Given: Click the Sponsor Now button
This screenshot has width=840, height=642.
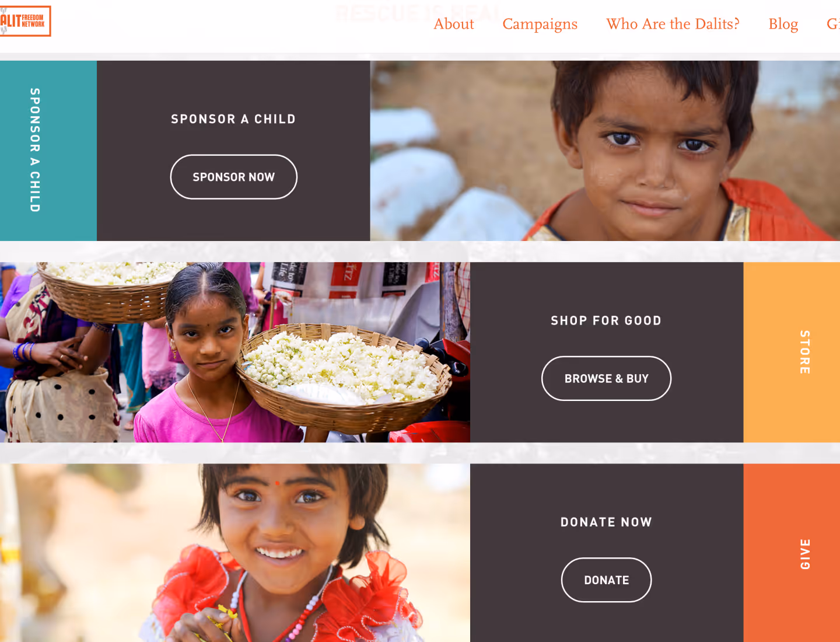Looking at the screenshot, I should [233, 177].
